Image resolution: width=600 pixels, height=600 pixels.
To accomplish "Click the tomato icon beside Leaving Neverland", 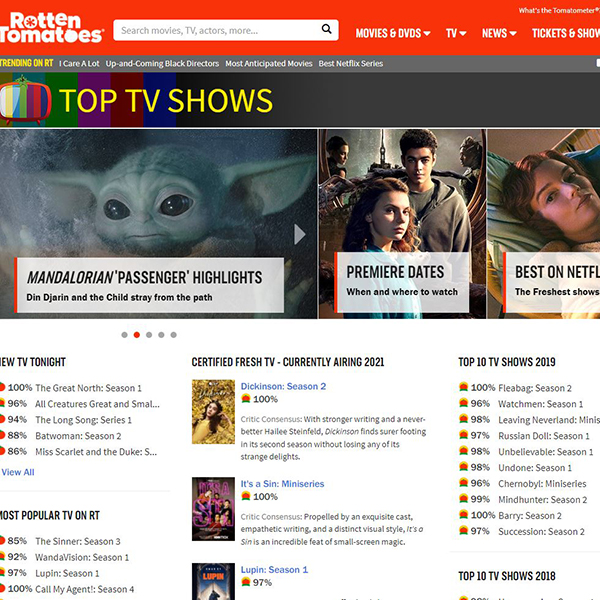I will coord(463,419).
